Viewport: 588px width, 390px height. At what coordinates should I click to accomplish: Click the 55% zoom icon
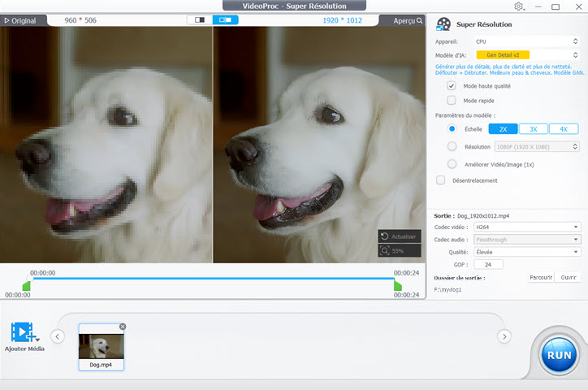[386, 251]
